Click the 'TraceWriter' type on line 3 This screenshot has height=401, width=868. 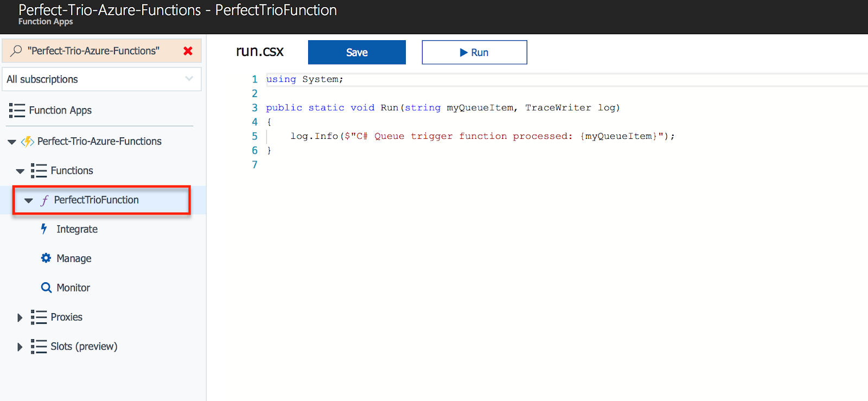(558, 107)
